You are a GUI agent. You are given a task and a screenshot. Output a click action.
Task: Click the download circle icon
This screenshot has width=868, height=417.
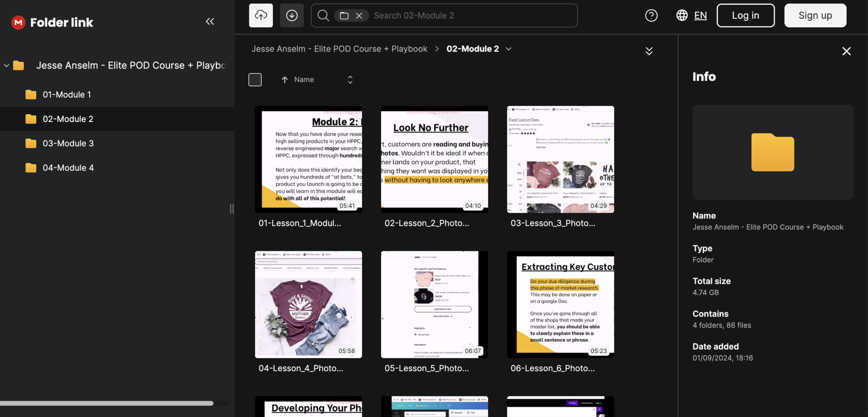tap(292, 16)
